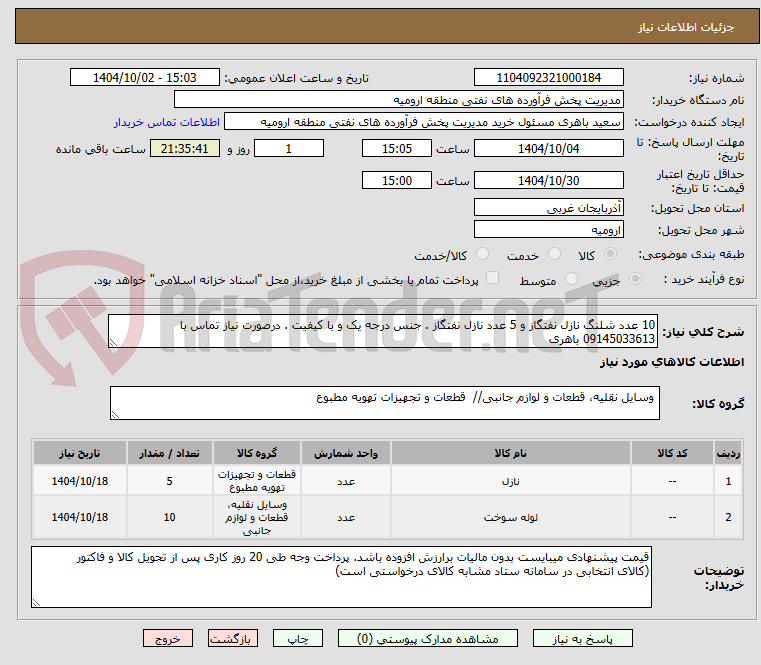Image resolution: width=761 pixels, height=665 pixels.
Task: Click date 1404/10/18 in نازل row
Action: 80,481
